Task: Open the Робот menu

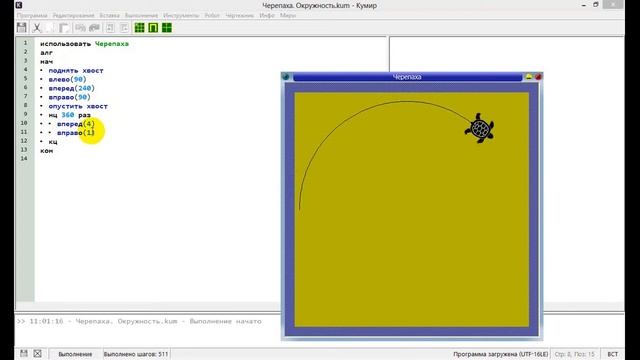Action: point(212,16)
